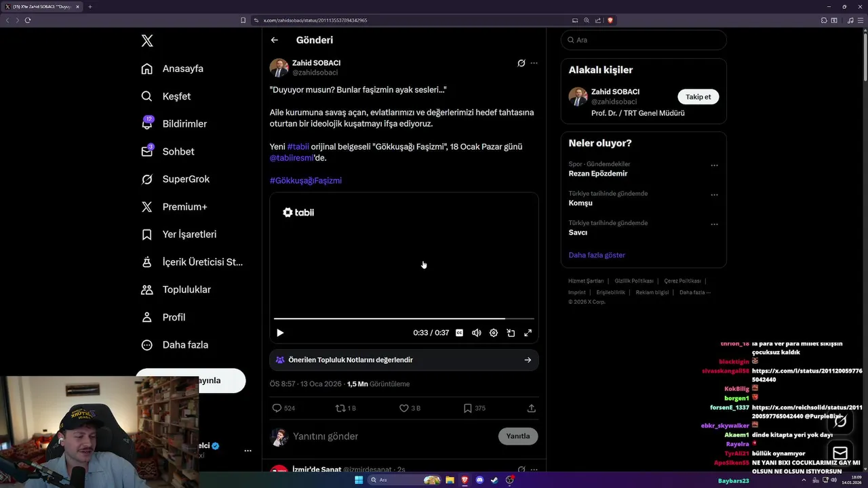
Task: Open @tabiiresmi mention link
Action: point(292,158)
